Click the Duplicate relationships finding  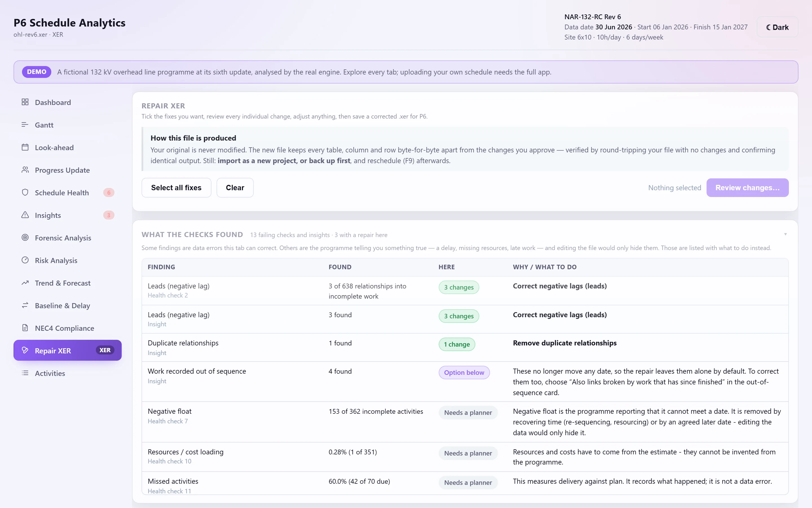tap(183, 343)
